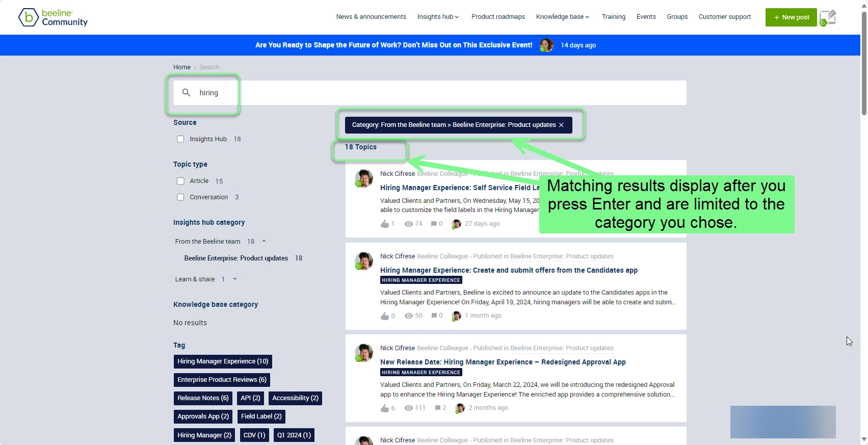Open Product roadmaps page
The width and height of the screenshot is (868, 445).
point(498,17)
